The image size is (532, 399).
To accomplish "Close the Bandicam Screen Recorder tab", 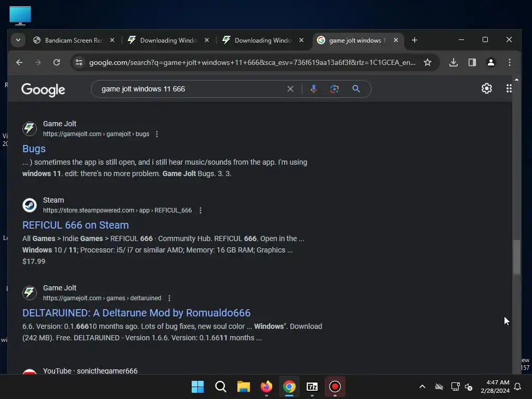I will (x=112, y=40).
